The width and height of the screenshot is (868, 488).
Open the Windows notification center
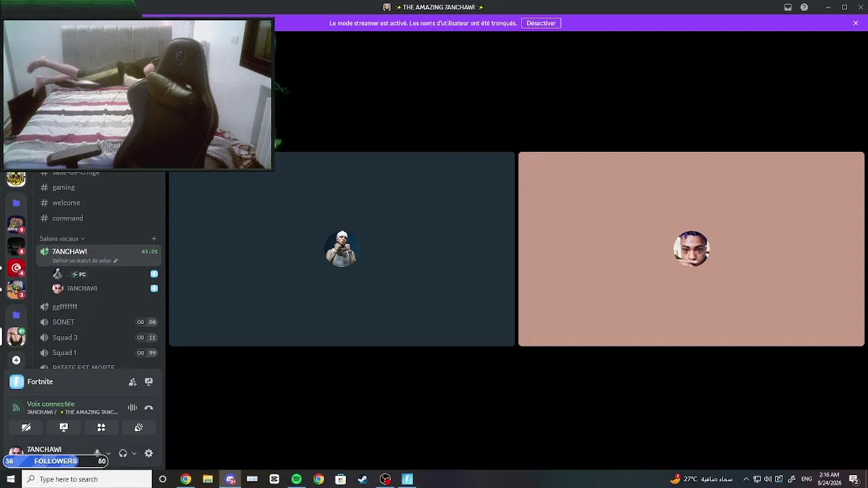[x=854, y=479]
